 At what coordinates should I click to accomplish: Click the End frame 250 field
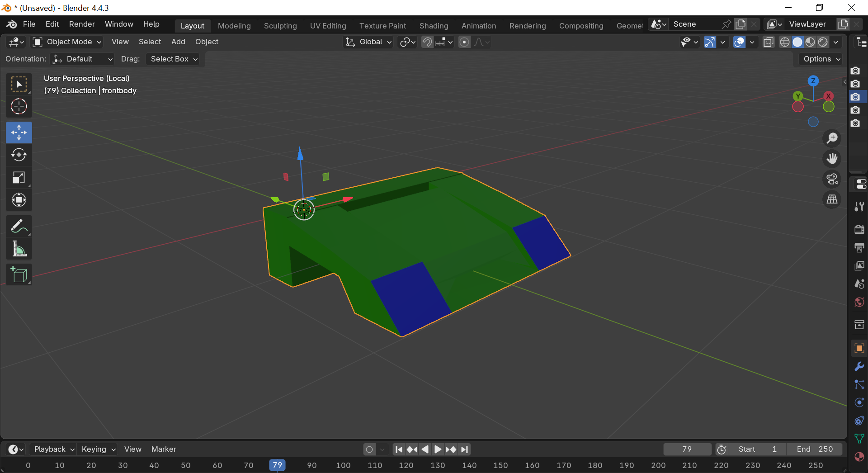814,449
